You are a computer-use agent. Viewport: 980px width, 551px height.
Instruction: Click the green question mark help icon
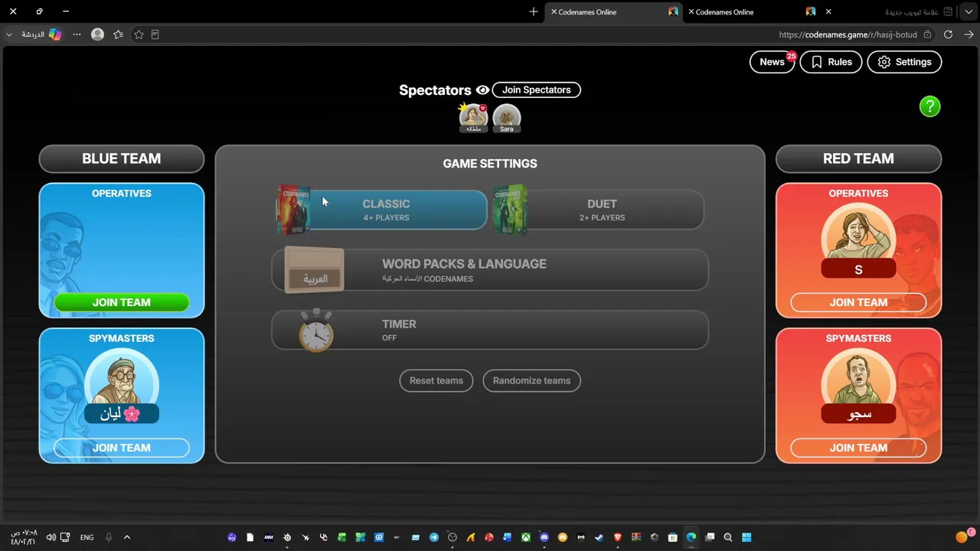click(929, 106)
